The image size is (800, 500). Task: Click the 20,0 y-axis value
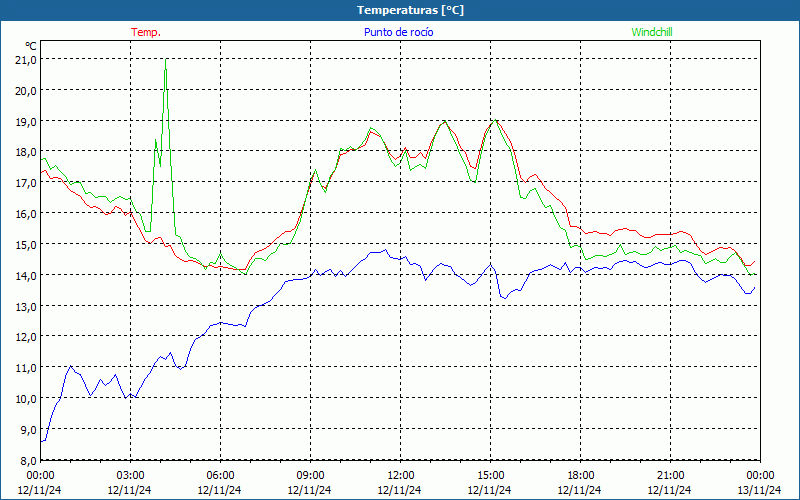click(27, 90)
